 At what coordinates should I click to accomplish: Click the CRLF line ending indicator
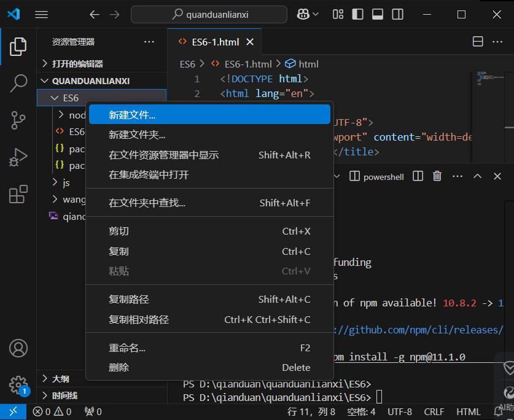coord(434,412)
